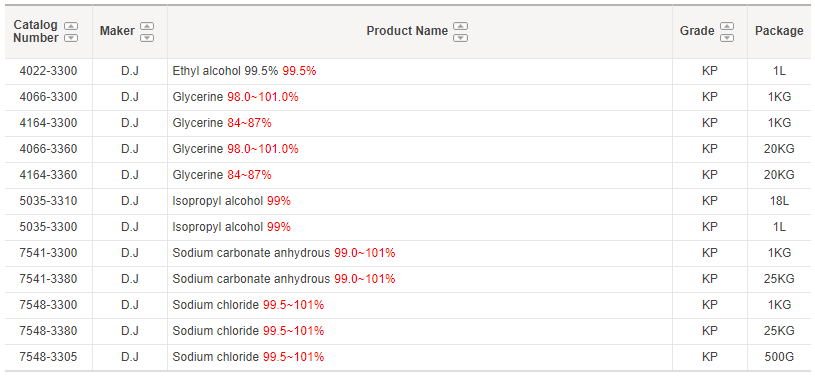Sort Catalog Number ascending with up arrow
This screenshot has height=377, width=815.
[x=71, y=25]
